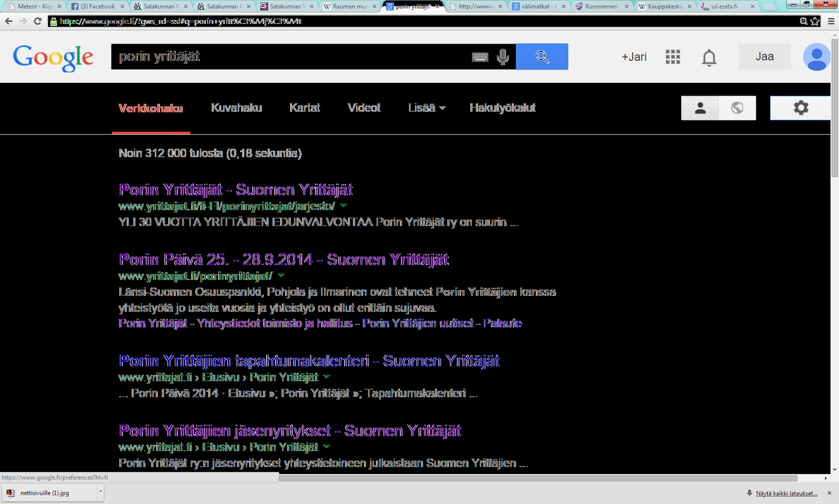Click the blue search magnifier button

[x=542, y=56]
